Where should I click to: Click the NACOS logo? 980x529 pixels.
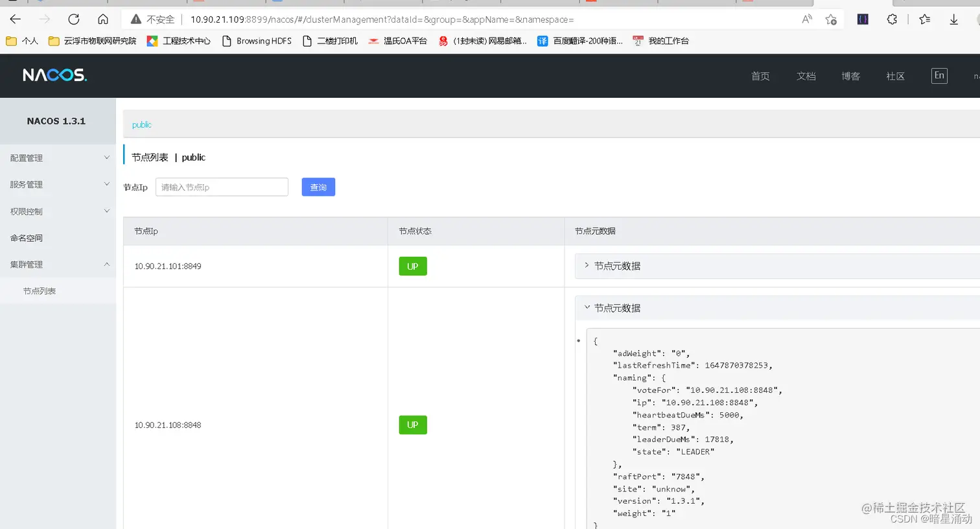(x=55, y=75)
